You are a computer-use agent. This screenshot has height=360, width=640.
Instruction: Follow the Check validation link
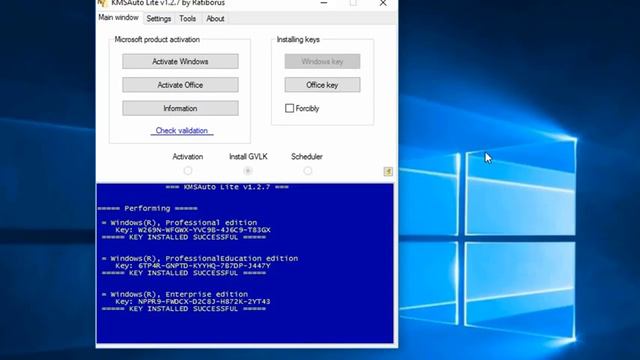click(182, 131)
